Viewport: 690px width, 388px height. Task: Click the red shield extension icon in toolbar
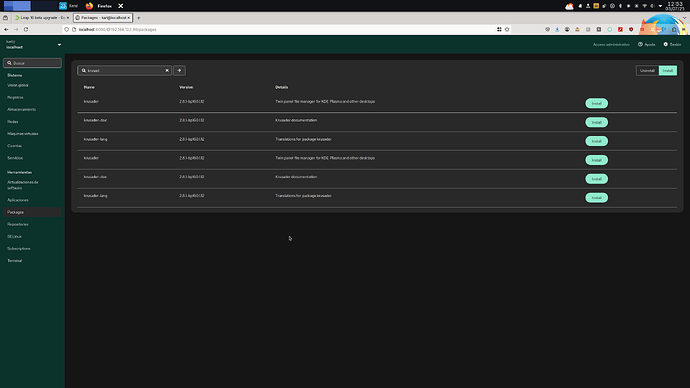(631, 29)
